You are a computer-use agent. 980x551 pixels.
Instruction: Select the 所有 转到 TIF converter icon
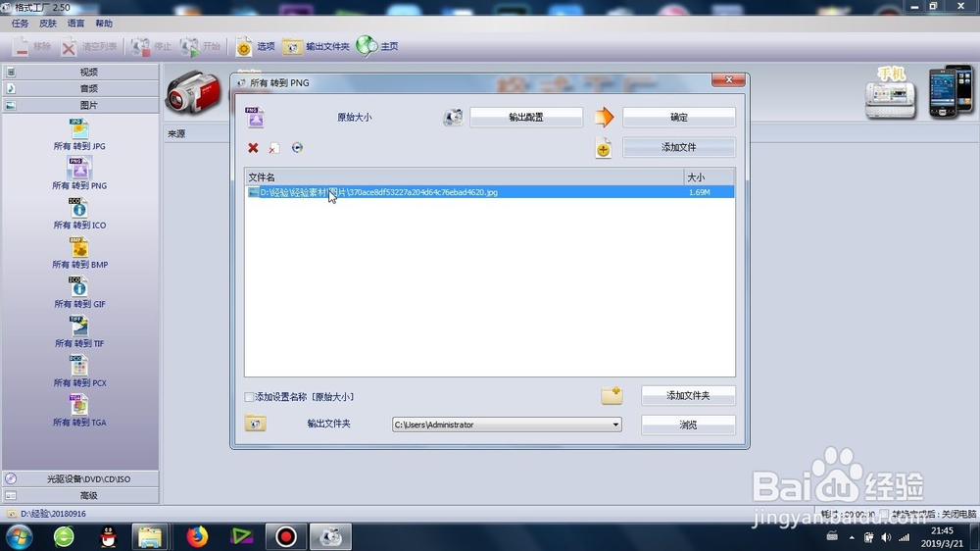79,326
